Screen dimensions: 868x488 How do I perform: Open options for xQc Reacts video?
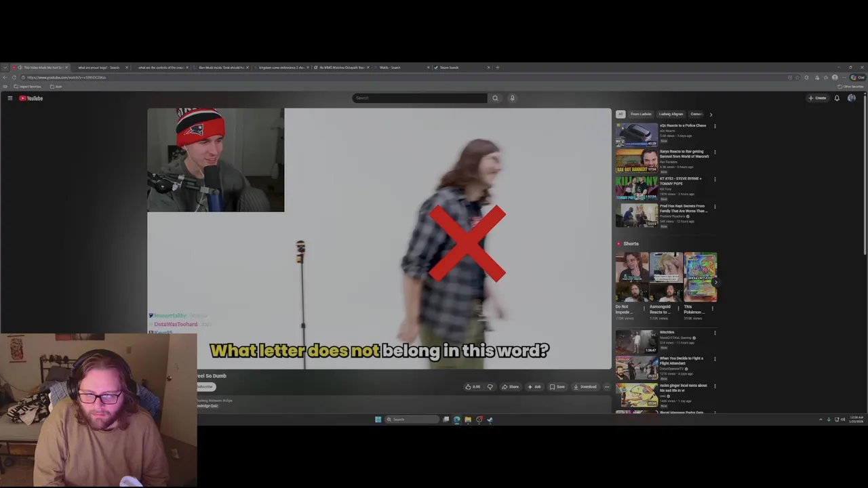click(x=715, y=126)
